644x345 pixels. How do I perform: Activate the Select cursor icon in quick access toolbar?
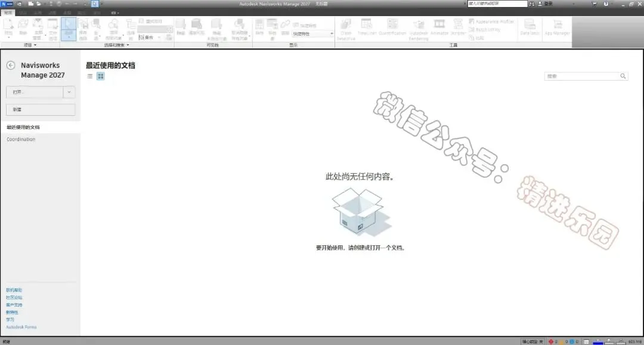pyautogui.click(x=95, y=4)
